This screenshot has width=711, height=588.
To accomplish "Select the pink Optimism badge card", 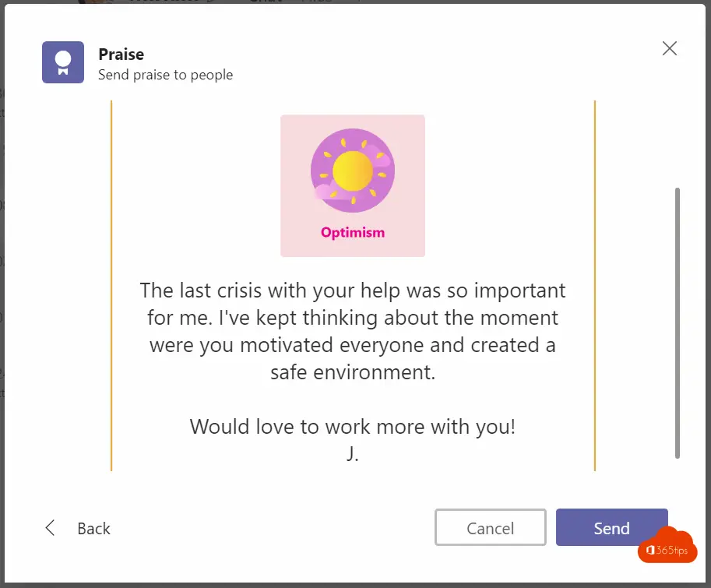I will (353, 186).
